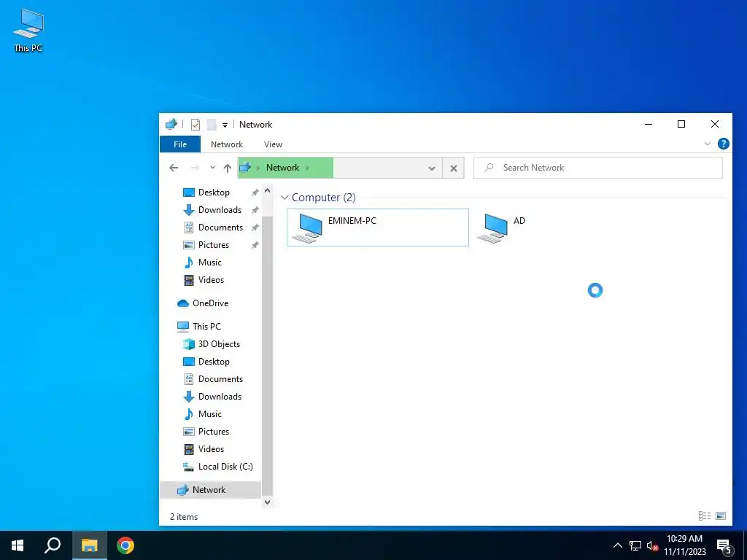Switch to the Network ribbon tab
Viewport: 747px width, 560px height.
coord(227,144)
